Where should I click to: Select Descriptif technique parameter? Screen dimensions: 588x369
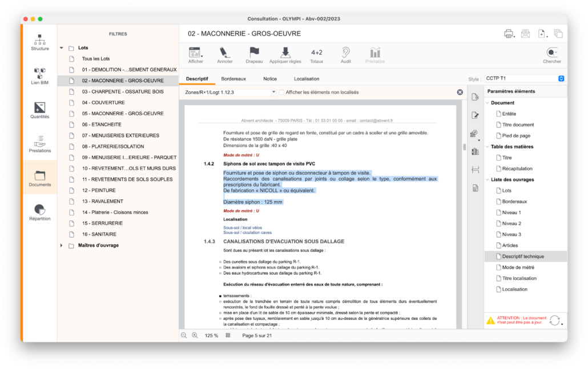pos(526,256)
